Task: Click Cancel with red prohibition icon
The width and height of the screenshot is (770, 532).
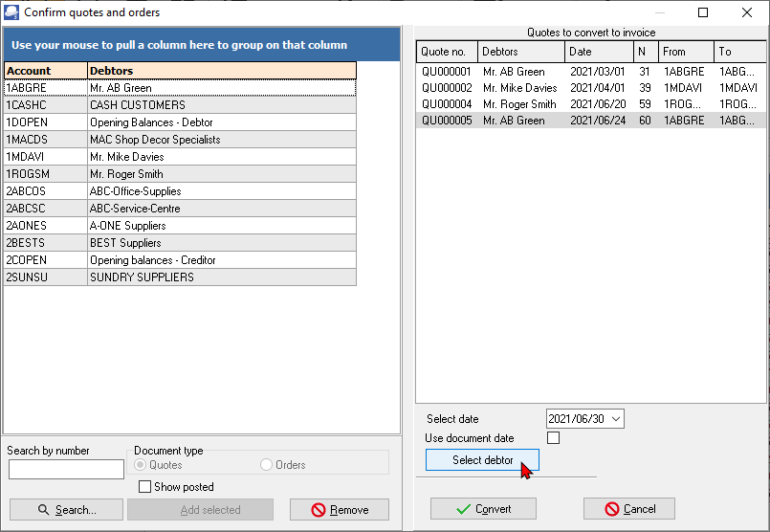Action: tap(629, 509)
